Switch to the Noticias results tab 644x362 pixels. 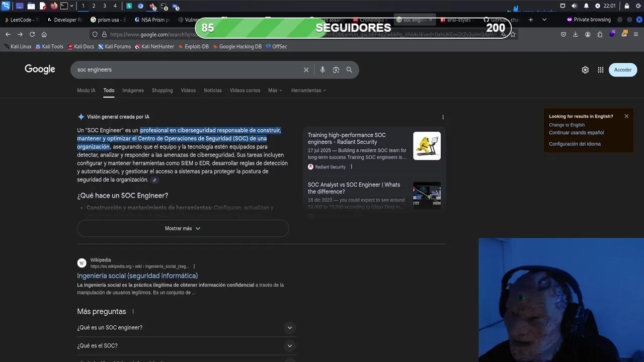tap(213, 90)
